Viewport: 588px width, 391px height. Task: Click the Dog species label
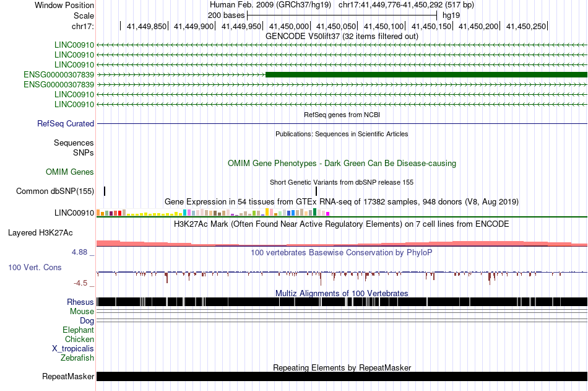click(x=87, y=321)
